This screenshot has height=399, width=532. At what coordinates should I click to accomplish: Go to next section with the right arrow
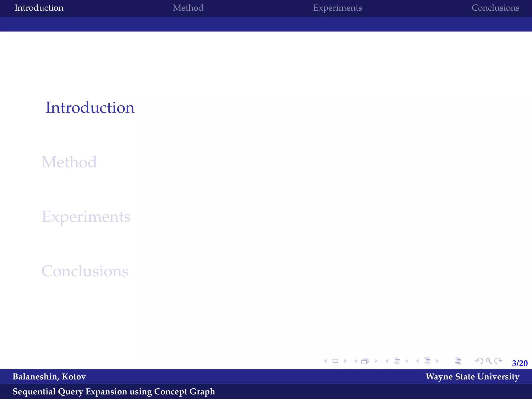438,361
